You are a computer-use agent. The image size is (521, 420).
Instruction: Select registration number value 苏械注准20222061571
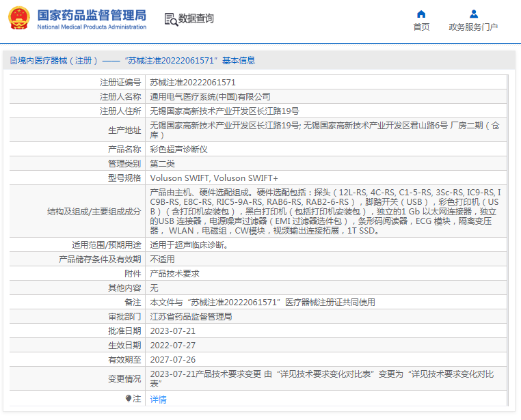(x=193, y=82)
